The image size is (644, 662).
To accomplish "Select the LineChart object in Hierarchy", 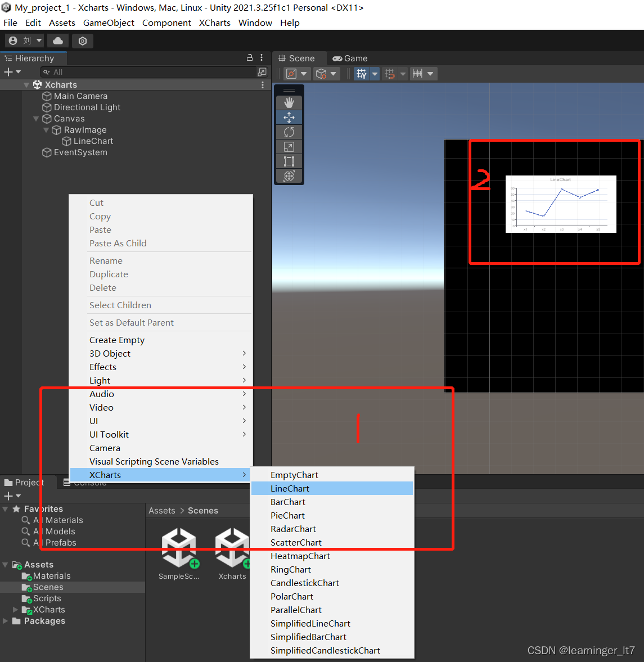I will (93, 141).
